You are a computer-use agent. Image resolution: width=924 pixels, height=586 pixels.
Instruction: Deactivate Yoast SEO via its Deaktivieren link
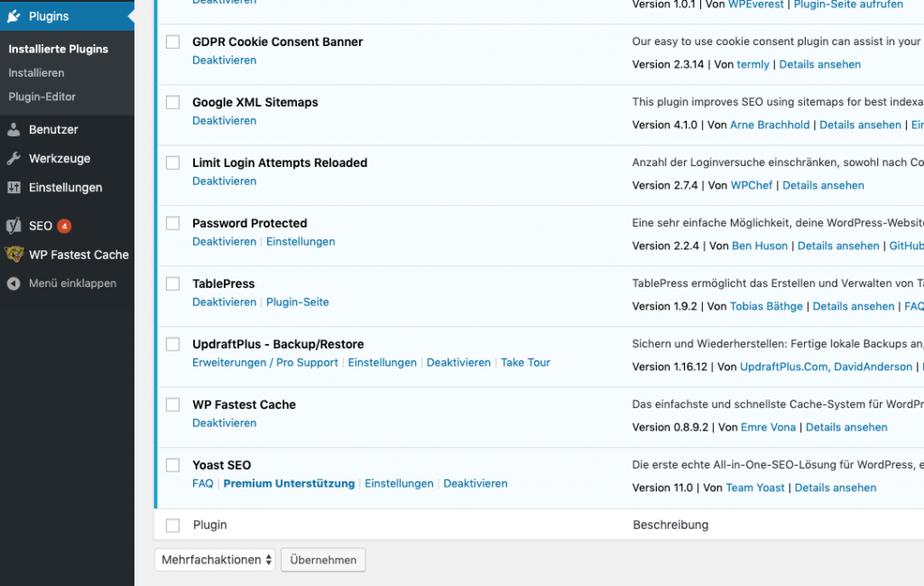[x=476, y=484]
